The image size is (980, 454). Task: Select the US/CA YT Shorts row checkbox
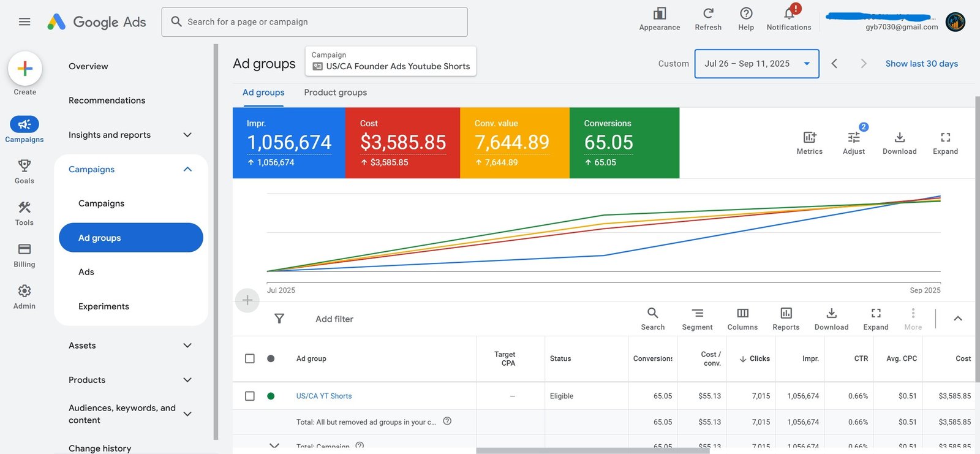click(x=250, y=396)
